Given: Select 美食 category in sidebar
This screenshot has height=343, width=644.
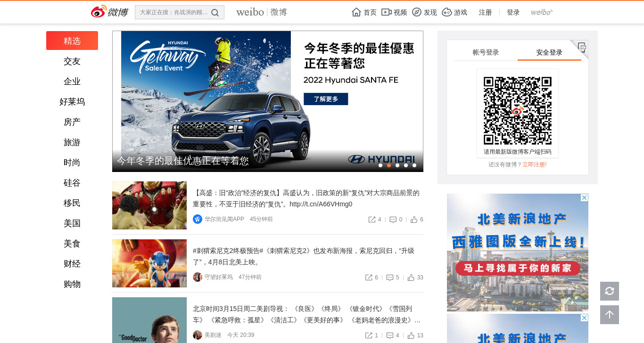Looking at the screenshot, I should [72, 244].
